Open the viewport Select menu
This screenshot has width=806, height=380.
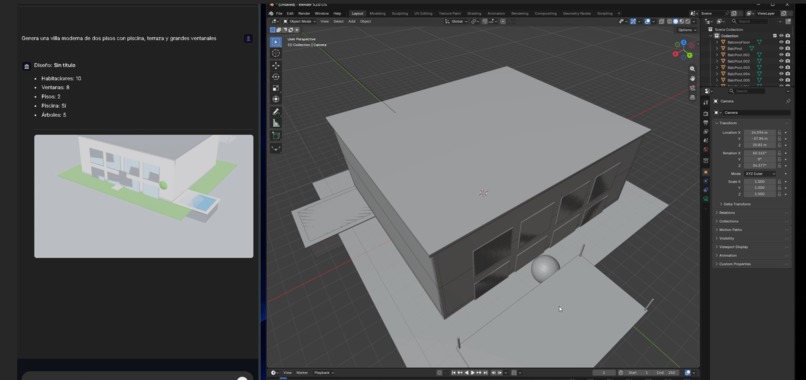pyautogui.click(x=338, y=22)
